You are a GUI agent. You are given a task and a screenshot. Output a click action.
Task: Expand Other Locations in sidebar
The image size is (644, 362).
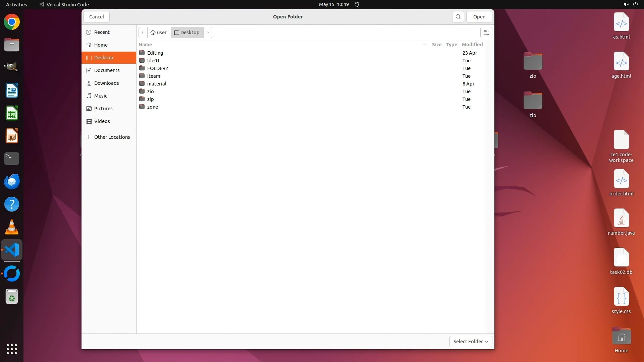[x=112, y=137]
